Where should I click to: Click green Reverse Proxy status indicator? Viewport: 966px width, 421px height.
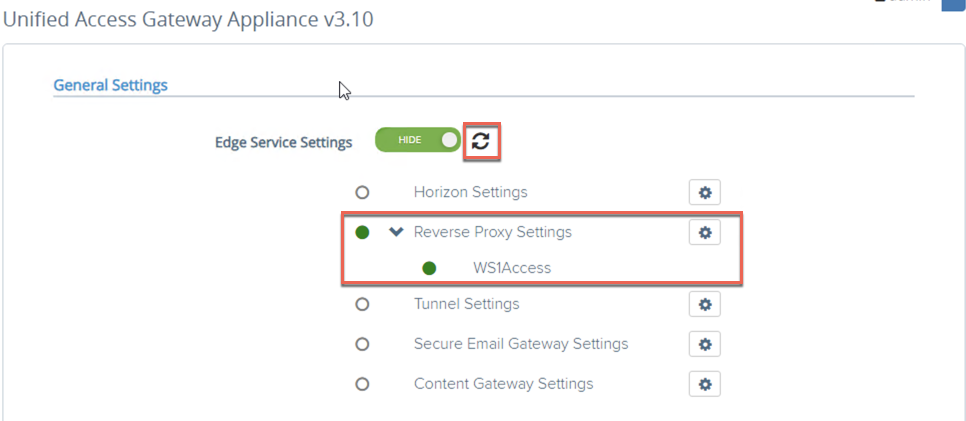(x=362, y=232)
